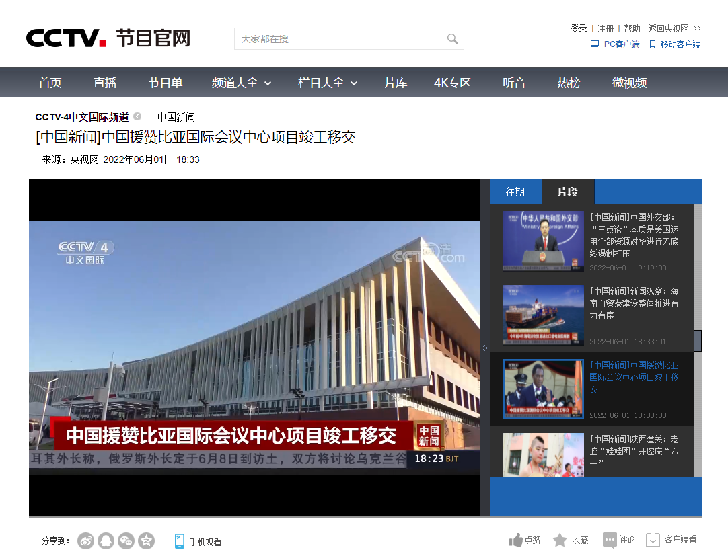Image resolution: width=728 pixels, height=560 pixels.
Task: Open the clip title 陕西潼关：老腔“娃娃团”
Action: pyautogui.click(x=634, y=451)
